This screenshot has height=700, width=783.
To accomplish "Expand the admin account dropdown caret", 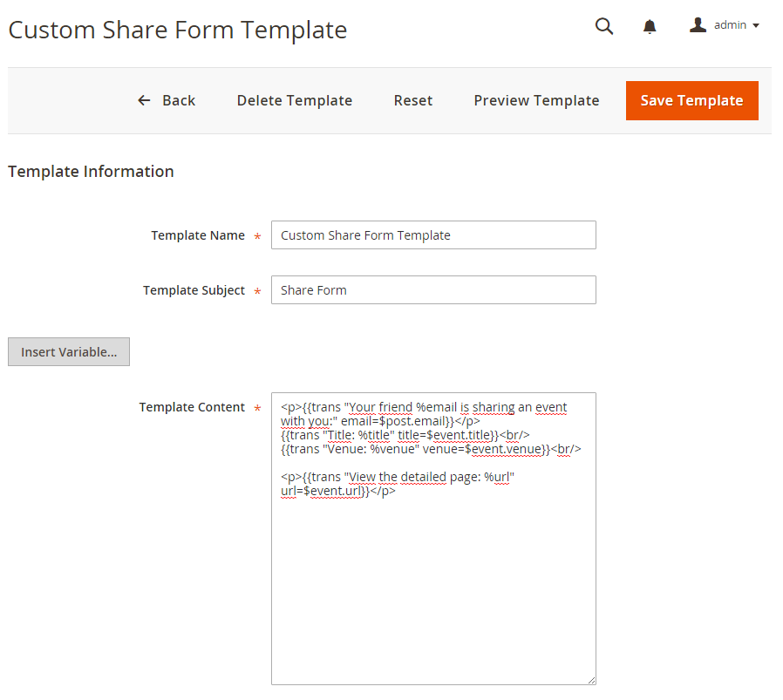I will [756, 26].
